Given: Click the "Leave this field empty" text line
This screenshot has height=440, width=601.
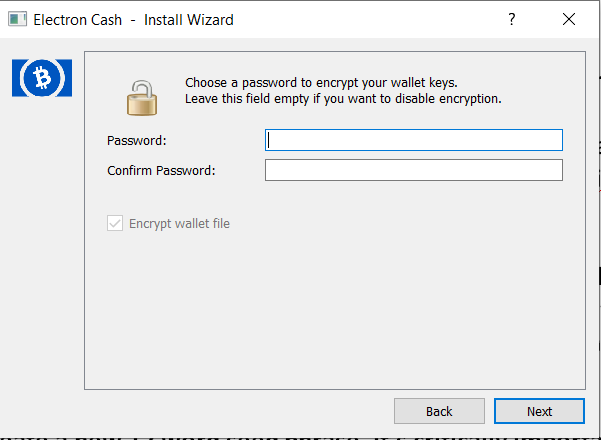Looking at the screenshot, I should click(x=343, y=99).
